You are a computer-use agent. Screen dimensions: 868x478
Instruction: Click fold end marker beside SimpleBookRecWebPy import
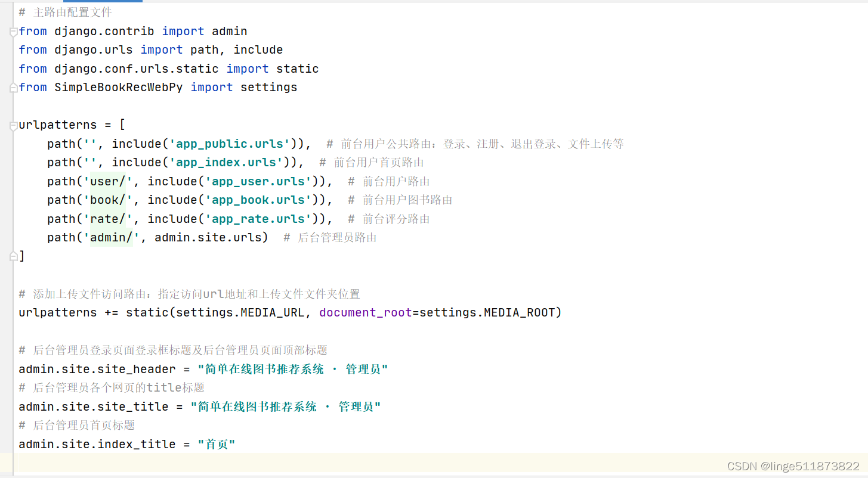click(x=13, y=88)
